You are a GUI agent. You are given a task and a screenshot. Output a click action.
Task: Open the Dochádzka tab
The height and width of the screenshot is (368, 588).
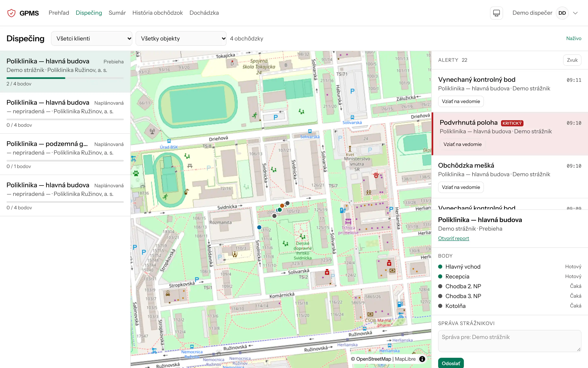204,13
